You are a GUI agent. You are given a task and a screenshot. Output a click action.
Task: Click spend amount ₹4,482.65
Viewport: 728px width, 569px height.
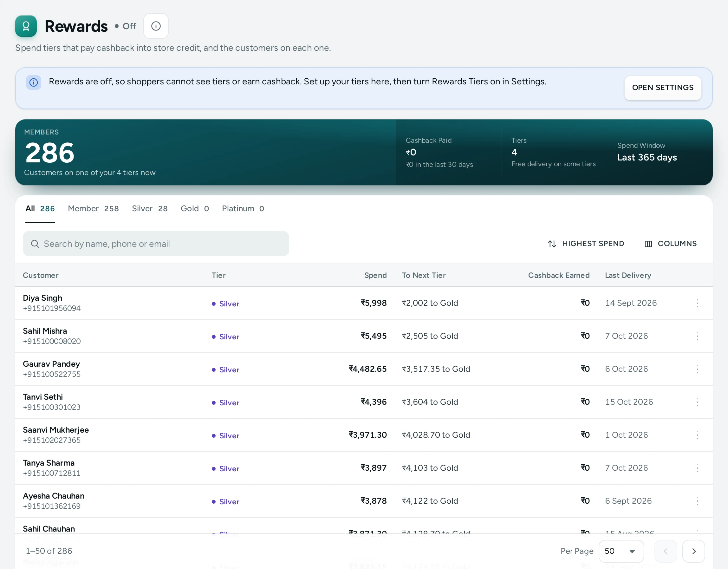click(368, 369)
